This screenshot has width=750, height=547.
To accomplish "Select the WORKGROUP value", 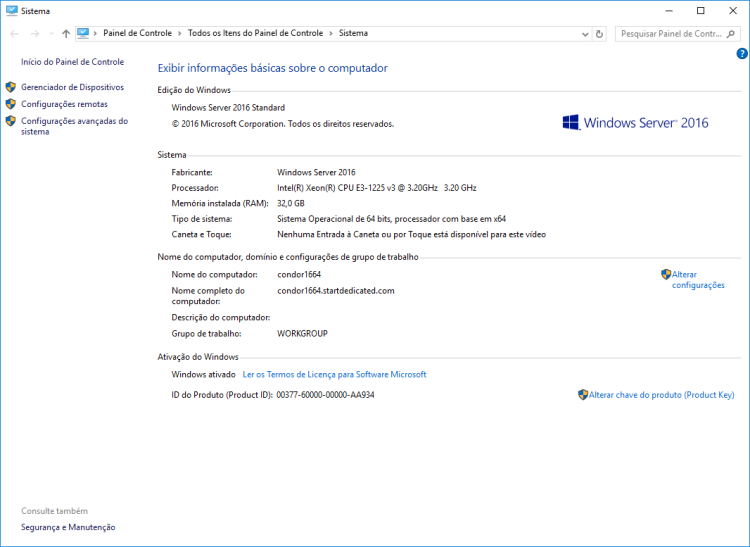I will pyautogui.click(x=302, y=334).
